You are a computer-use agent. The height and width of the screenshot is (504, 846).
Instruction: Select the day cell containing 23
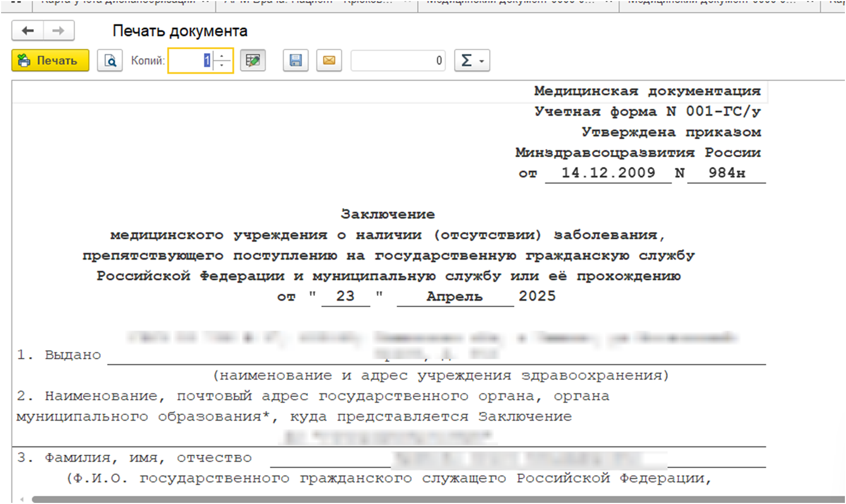point(345,296)
